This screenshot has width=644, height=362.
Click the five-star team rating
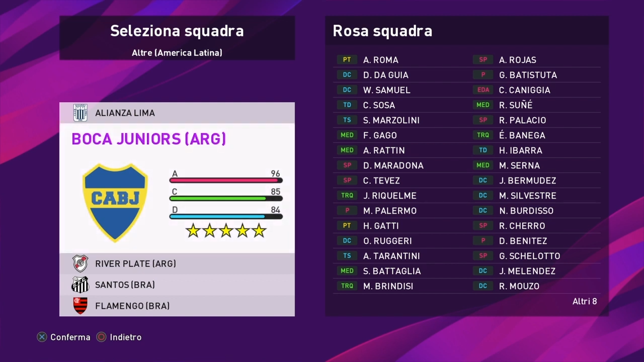click(x=226, y=231)
